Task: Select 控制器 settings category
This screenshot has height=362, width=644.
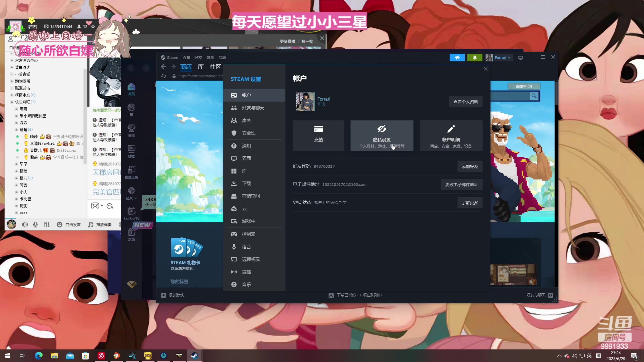Action: coord(254,234)
